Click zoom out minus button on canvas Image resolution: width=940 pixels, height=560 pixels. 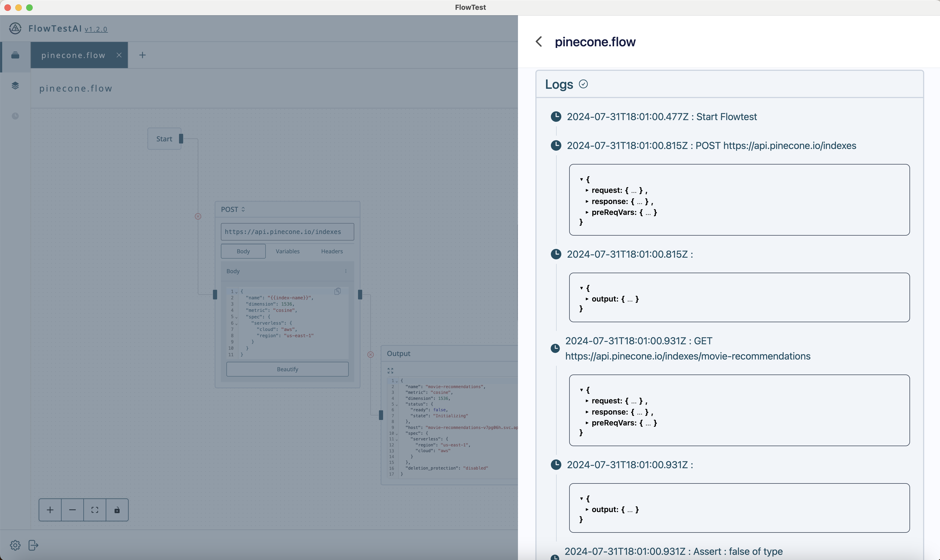coord(72,510)
